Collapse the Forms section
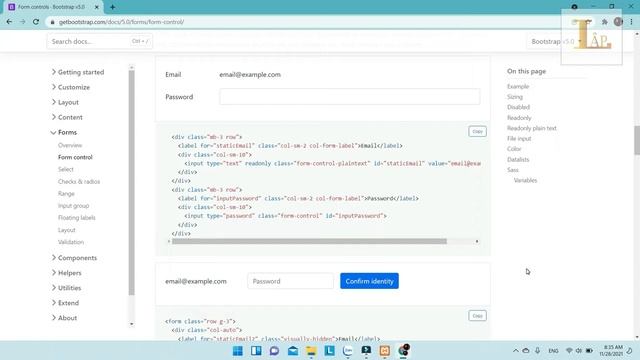 tap(64, 133)
